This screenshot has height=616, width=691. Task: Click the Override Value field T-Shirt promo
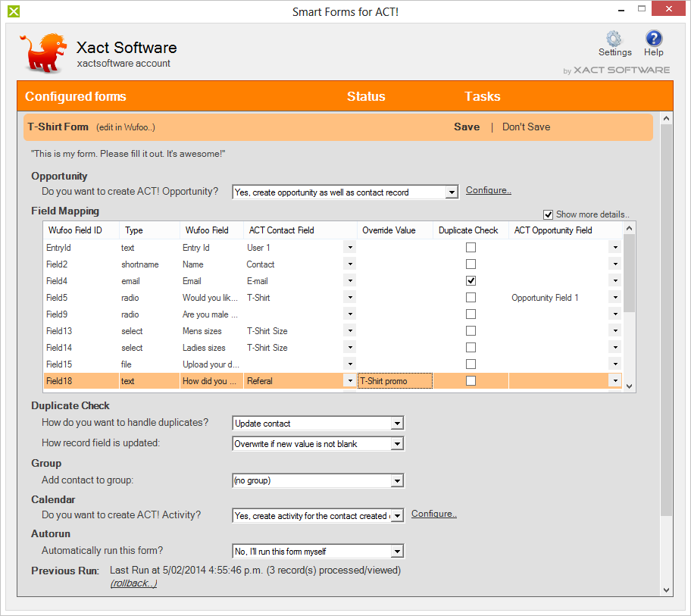pos(395,381)
